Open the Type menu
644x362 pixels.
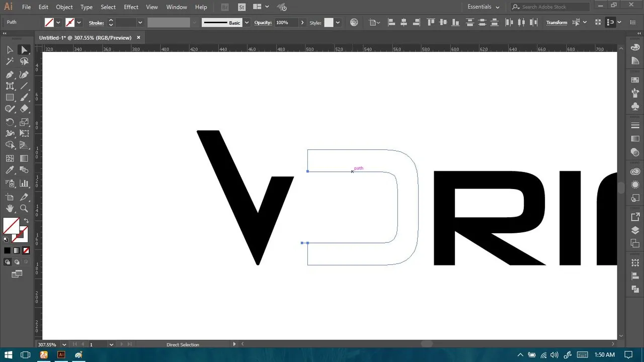coord(87,7)
